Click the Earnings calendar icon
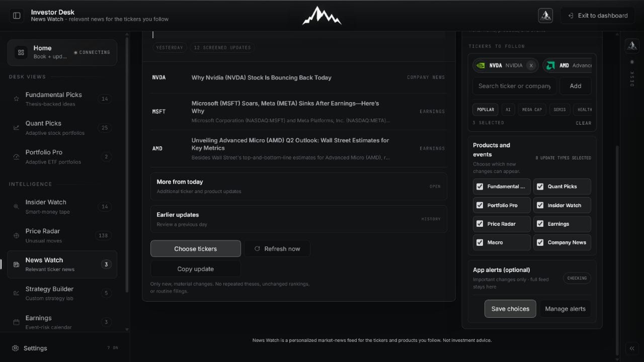Viewport: 644px width, 362px height. [x=16, y=322]
